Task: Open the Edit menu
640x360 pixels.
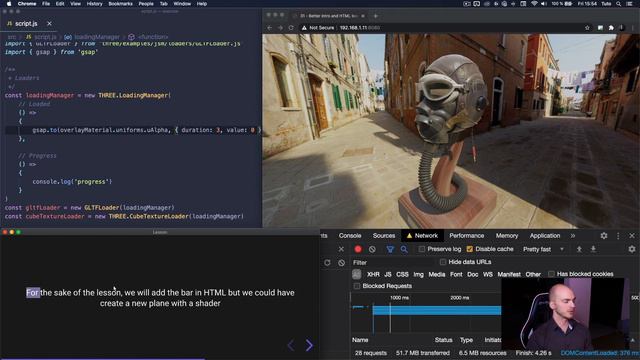Action: point(60,4)
